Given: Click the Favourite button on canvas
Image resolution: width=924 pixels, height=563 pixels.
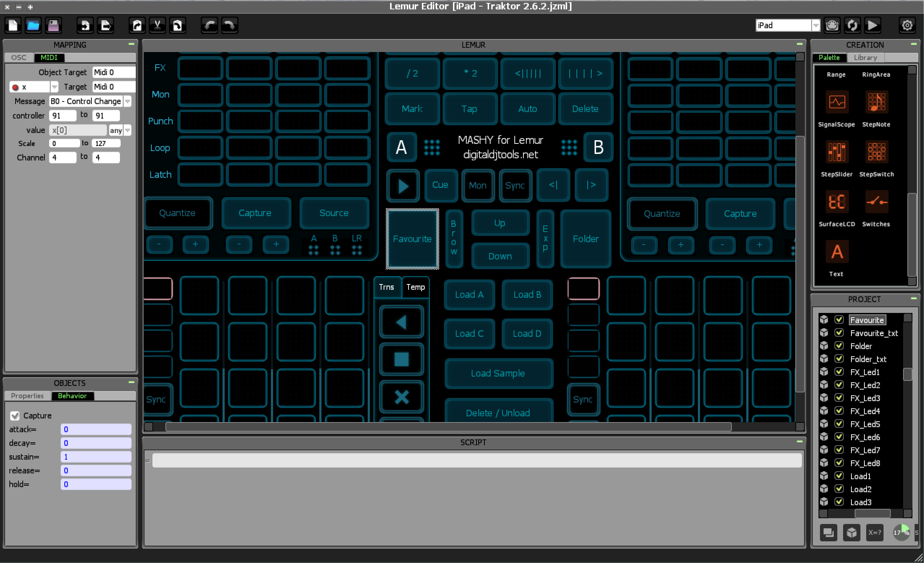Looking at the screenshot, I should coord(412,238).
